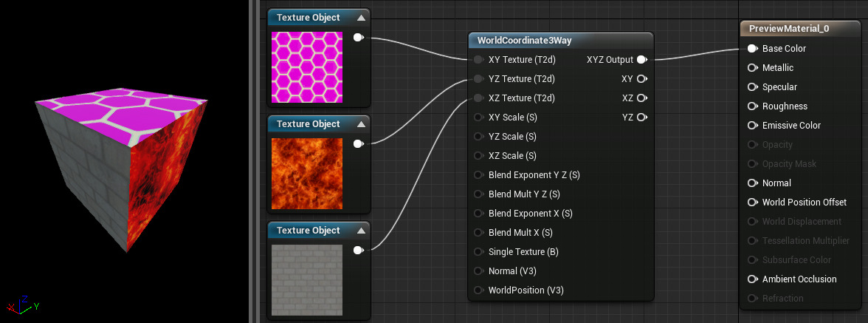Click the XY output pin circle
This screenshot has width=868, height=323.
click(641, 79)
